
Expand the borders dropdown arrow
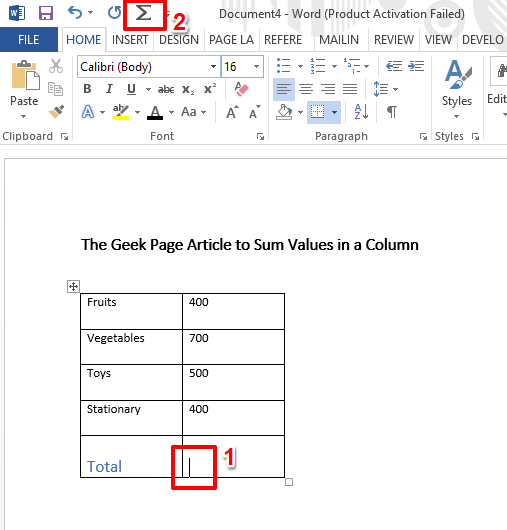click(x=334, y=112)
